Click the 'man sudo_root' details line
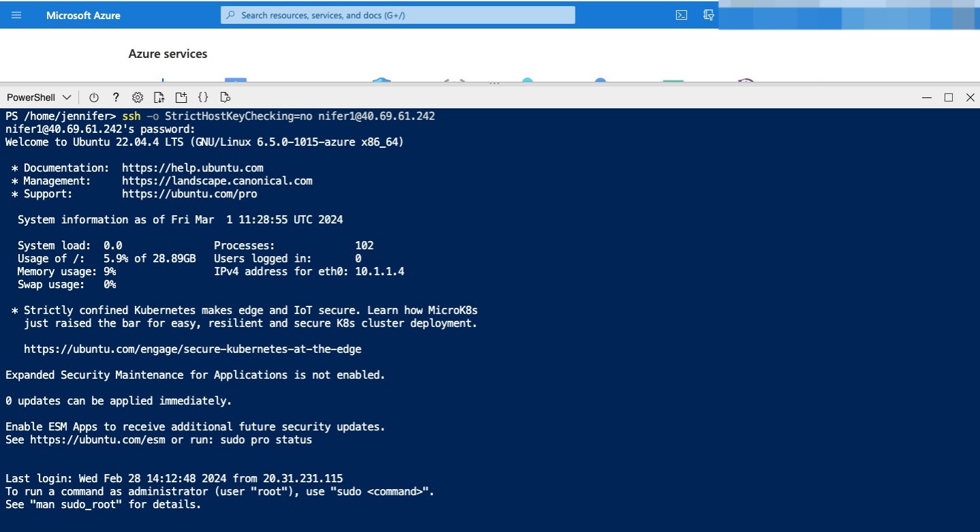This screenshot has height=532, width=980. click(x=104, y=504)
